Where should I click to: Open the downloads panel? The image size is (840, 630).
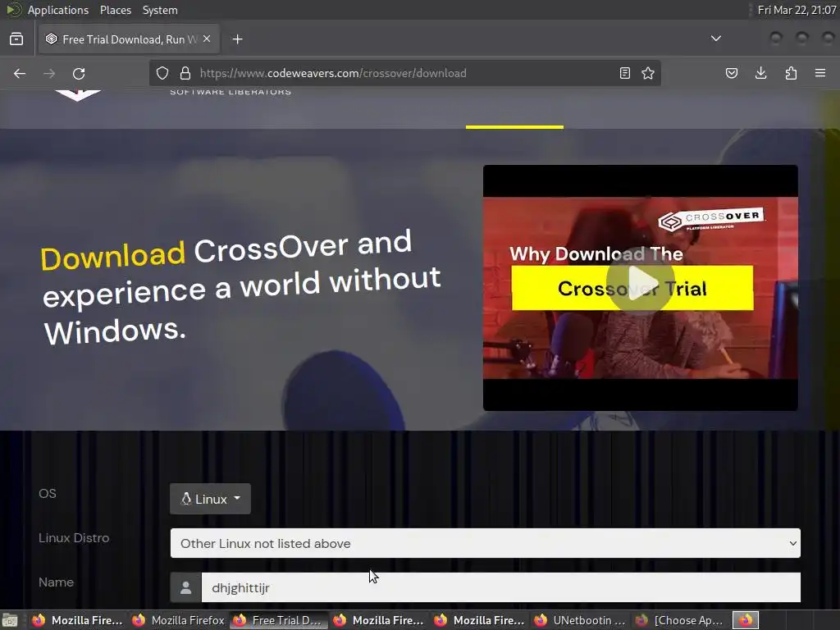(760, 73)
